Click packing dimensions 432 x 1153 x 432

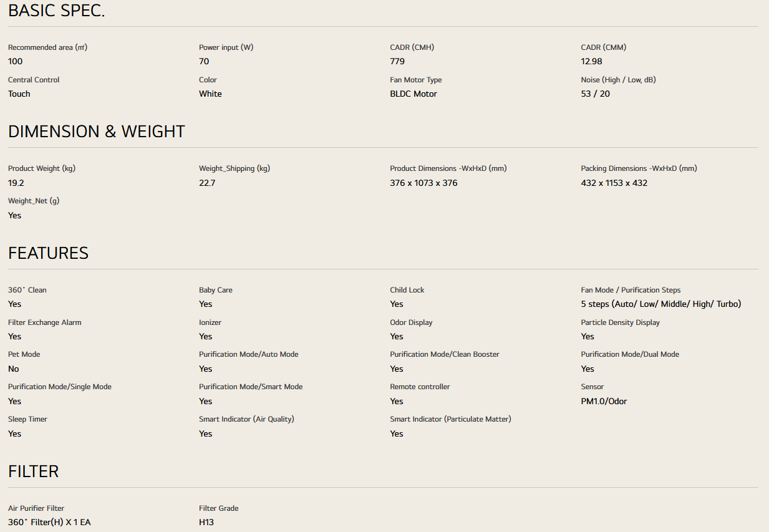coord(614,183)
